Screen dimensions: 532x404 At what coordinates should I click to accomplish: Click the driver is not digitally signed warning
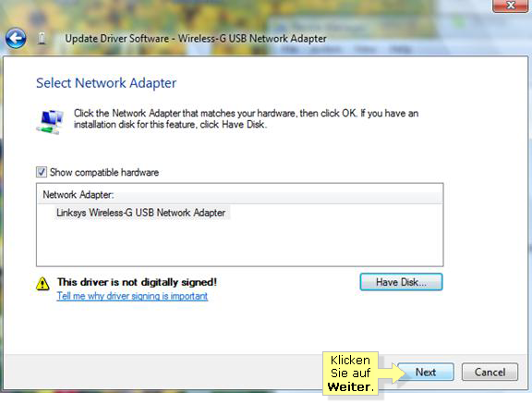pos(137,282)
